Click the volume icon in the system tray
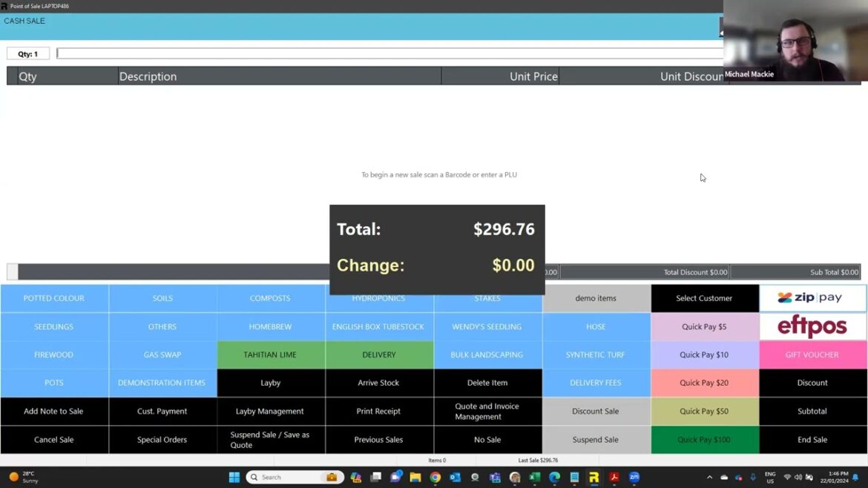 (798, 476)
